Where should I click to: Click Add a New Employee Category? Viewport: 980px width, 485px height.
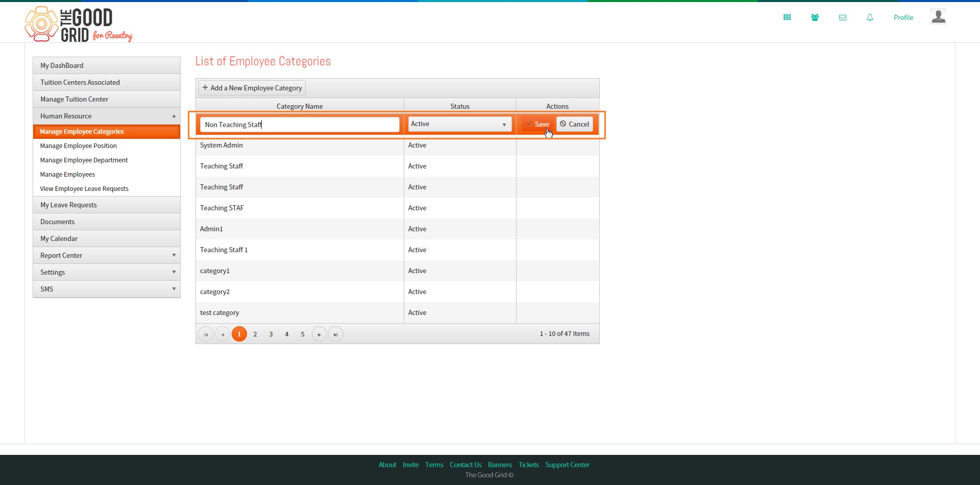pos(252,88)
